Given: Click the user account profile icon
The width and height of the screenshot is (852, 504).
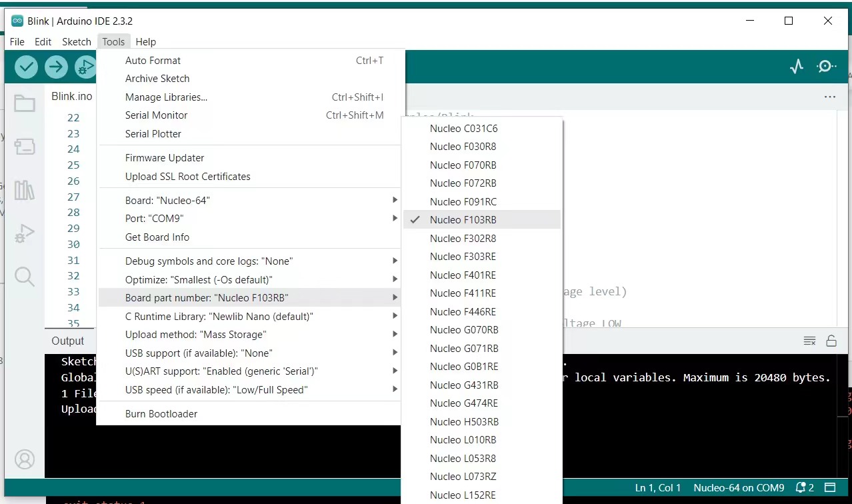Looking at the screenshot, I should click(x=25, y=460).
